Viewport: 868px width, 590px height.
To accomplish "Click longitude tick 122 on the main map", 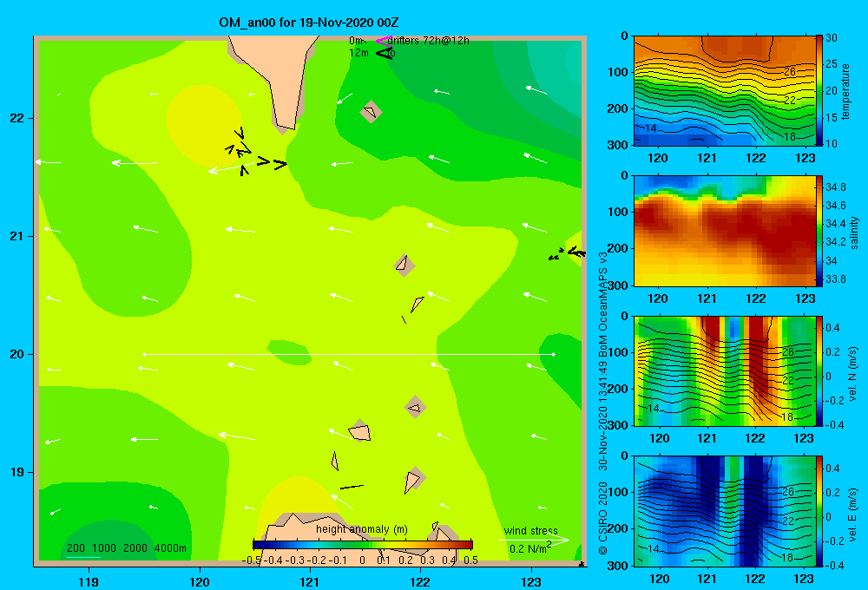I will (x=420, y=581).
